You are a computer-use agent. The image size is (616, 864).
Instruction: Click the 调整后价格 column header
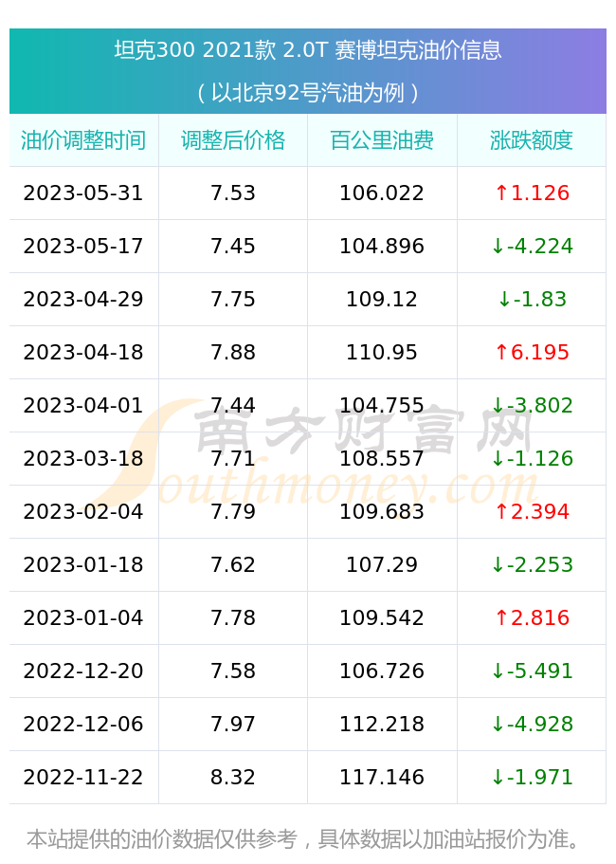click(x=233, y=140)
